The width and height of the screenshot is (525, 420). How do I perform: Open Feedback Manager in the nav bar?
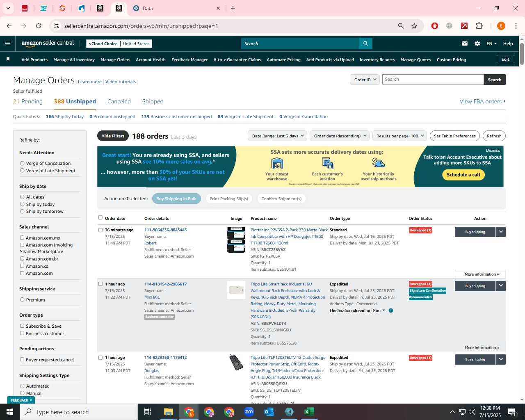point(189,59)
